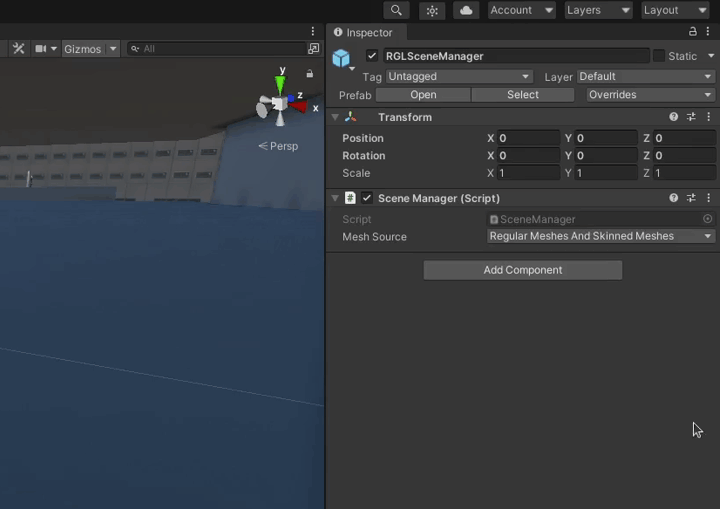Open the Mesh Source dropdown
720x509 pixels.
(601, 236)
